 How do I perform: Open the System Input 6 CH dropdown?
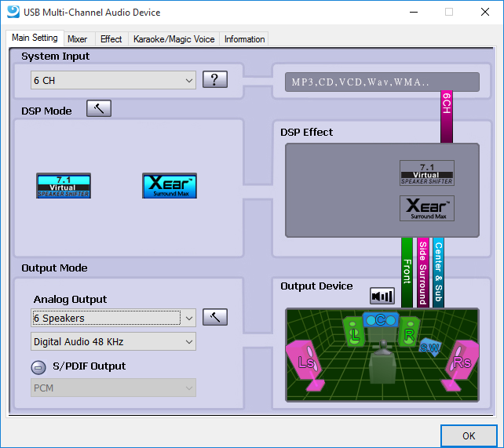(x=113, y=80)
